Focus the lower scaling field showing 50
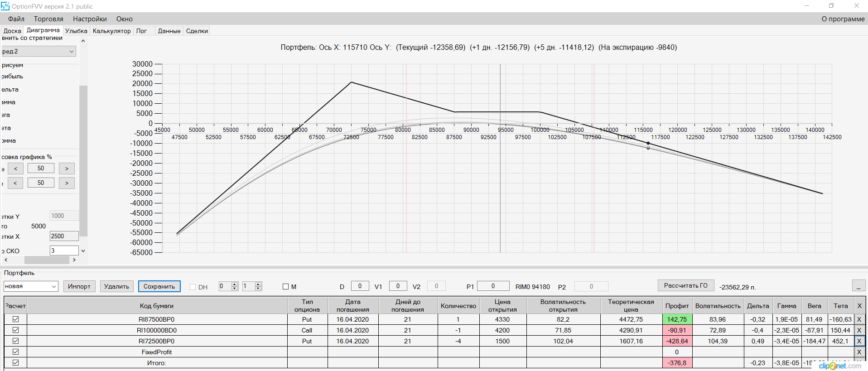The width and height of the screenshot is (868, 371). point(41,183)
